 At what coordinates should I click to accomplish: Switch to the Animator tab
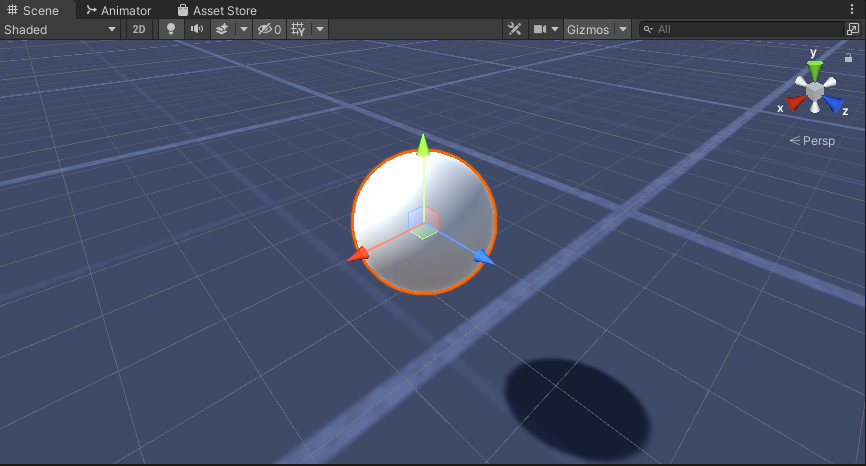(118, 10)
